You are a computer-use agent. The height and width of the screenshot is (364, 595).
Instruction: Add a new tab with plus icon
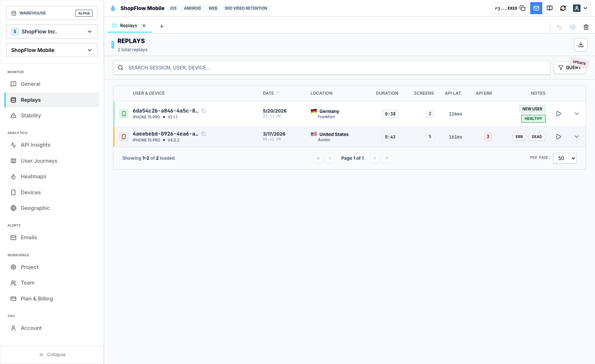162,26
